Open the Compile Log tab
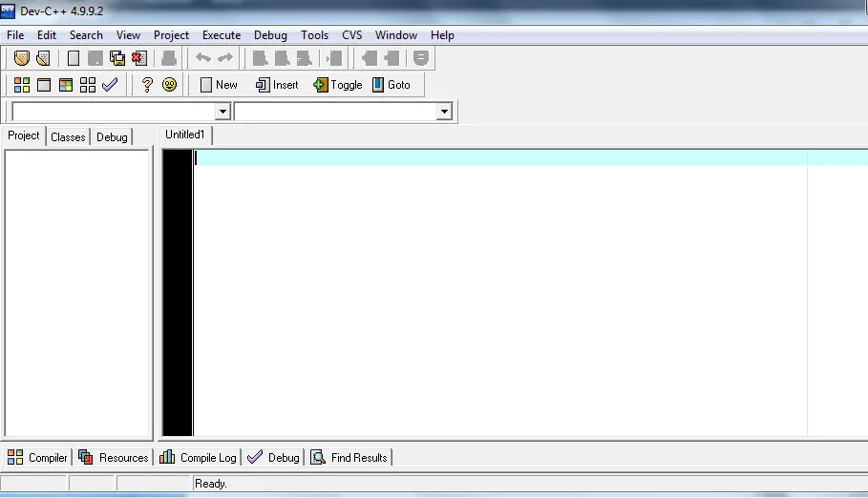 pos(199,458)
